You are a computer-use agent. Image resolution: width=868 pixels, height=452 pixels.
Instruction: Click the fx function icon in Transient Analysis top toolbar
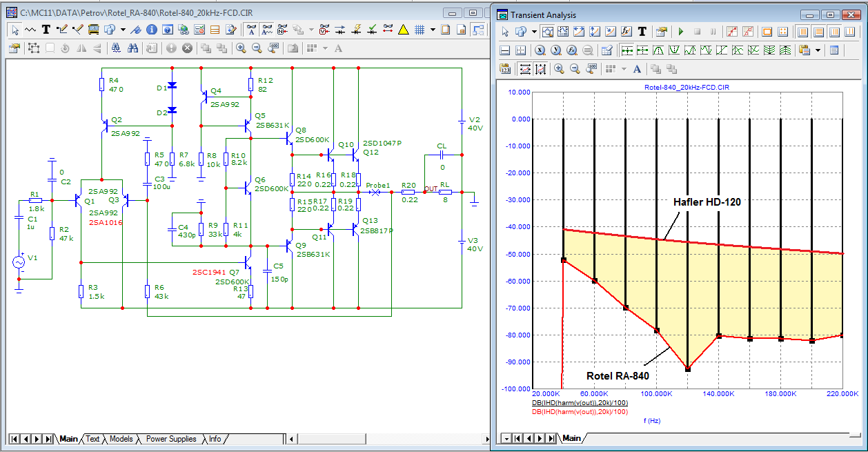click(x=626, y=31)
